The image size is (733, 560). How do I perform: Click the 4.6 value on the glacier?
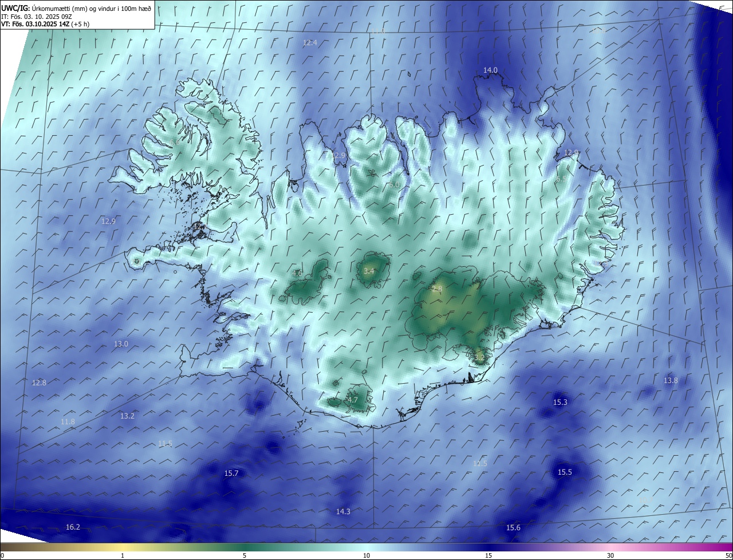[x=297, y=274]
